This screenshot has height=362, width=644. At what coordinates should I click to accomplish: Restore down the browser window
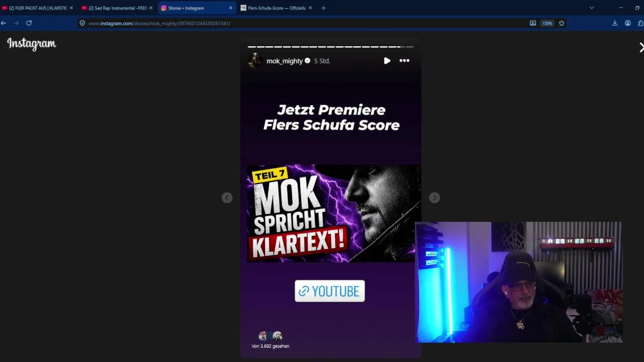click(x=637, y=8)
